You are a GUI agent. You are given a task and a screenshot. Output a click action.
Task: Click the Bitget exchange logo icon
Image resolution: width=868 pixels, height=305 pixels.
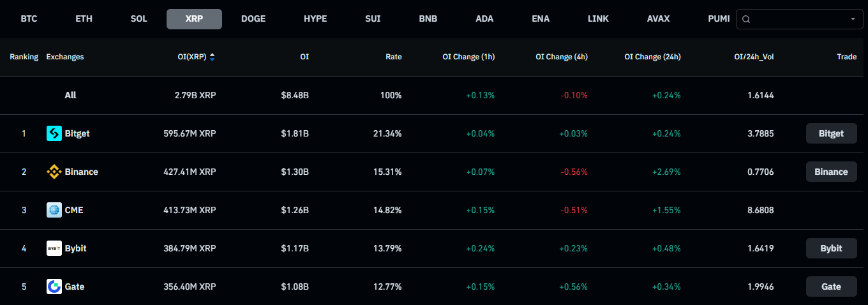pos(54,133)
